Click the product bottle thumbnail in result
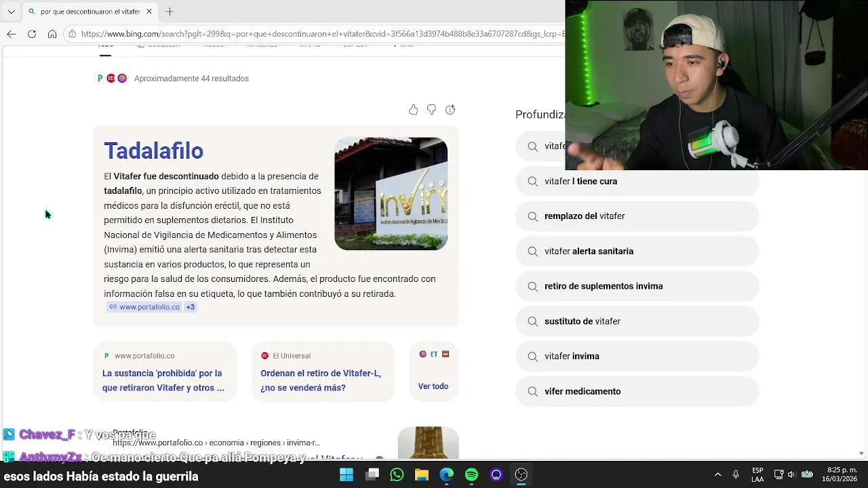 pyautogui.click(x=428, y=443)
